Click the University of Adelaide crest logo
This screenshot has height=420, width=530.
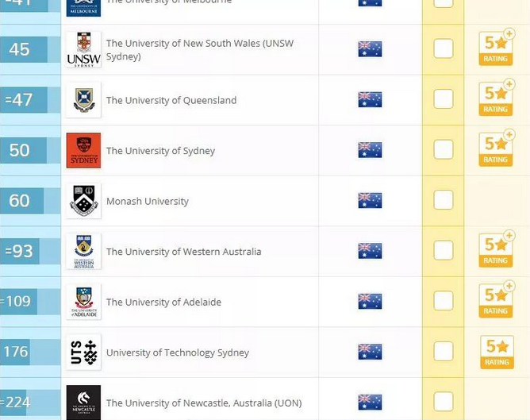83,302
